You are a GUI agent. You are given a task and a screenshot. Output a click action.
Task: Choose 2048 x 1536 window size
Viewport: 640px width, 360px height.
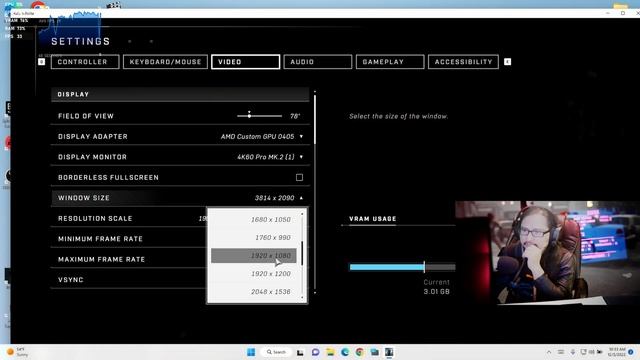[253, 291]
